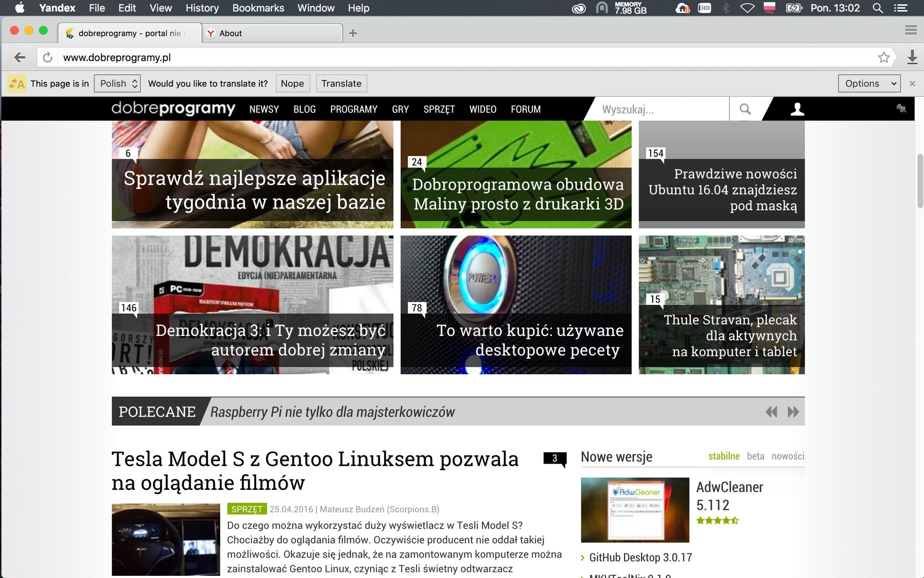
Task: Click the page vertical scrollbar thumb
Action: tap(920, 181)
